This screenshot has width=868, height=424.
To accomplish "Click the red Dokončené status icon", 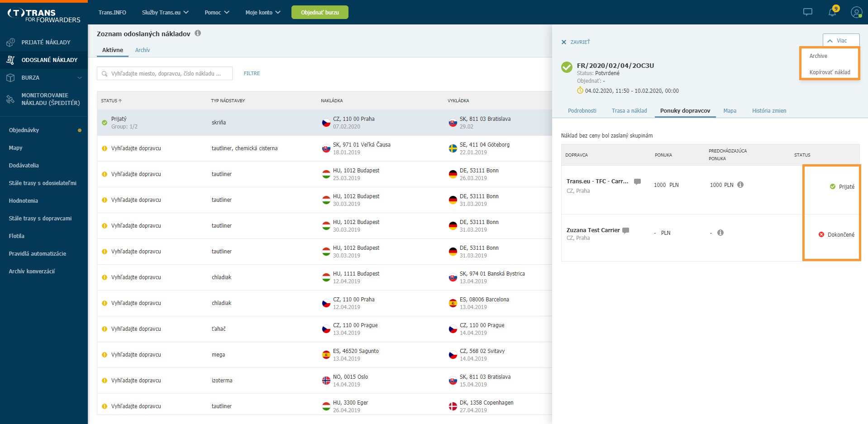I will click(x=821, y=234).
